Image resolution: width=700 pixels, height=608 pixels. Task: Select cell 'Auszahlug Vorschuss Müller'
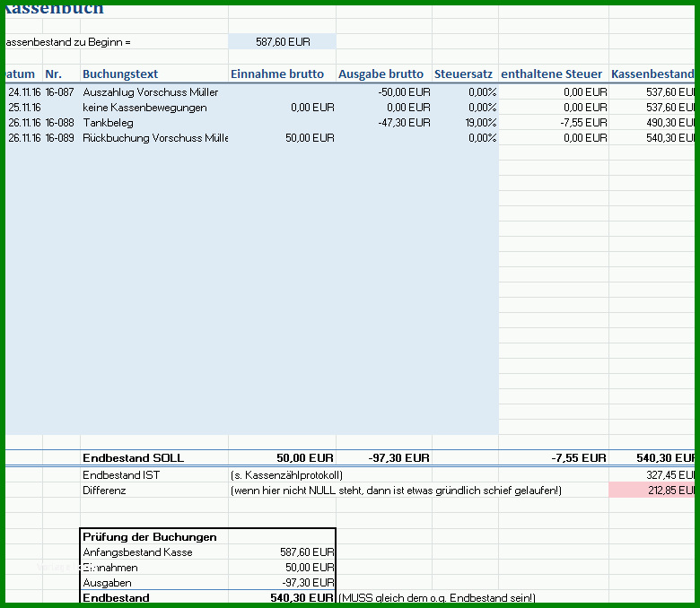tap(154, 92)
